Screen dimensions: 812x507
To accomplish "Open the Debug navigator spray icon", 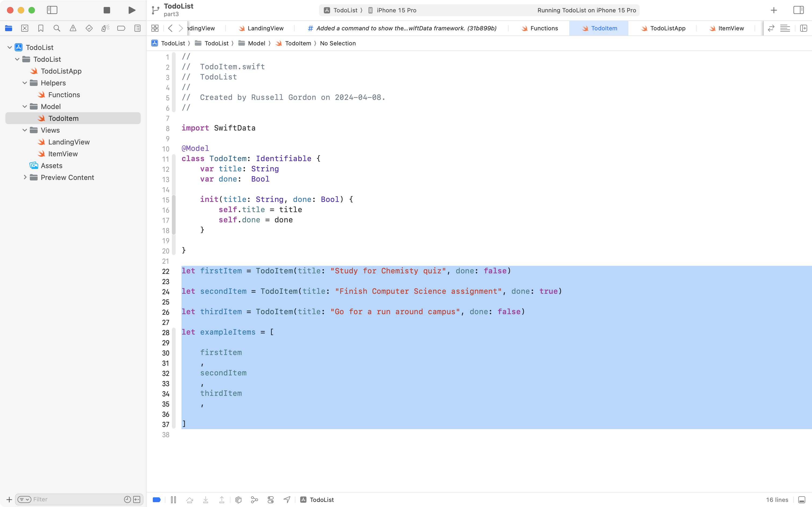I will click(105, 28).
